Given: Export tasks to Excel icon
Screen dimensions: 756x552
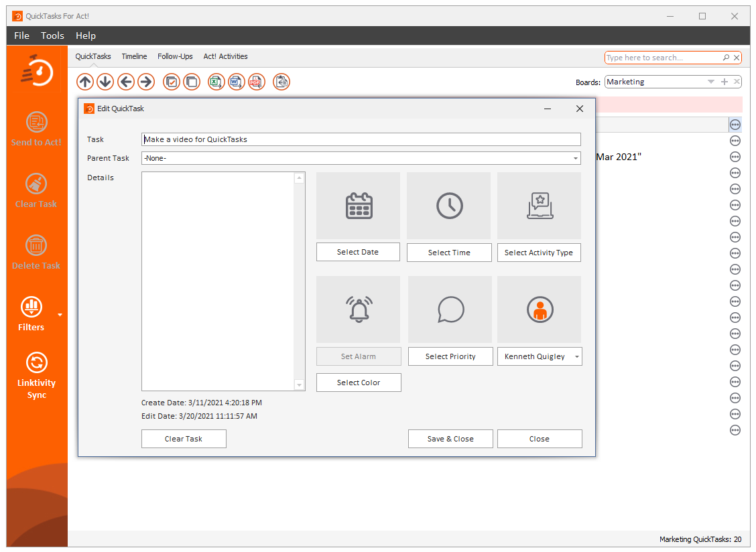Looking at the screenshot, I should pos(216,82).
